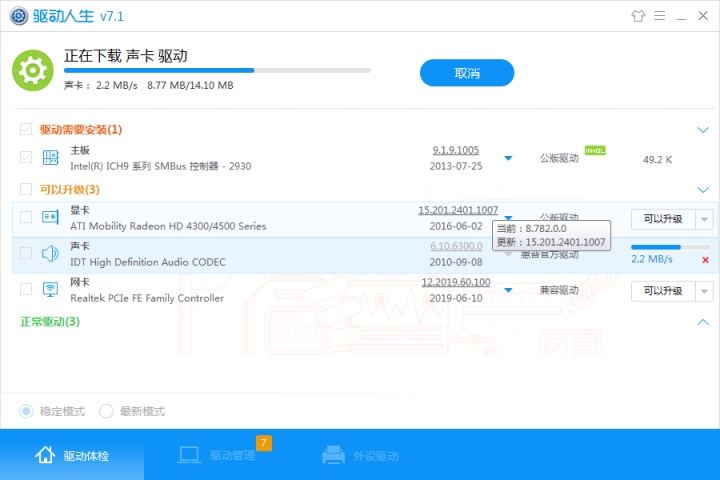The image size is (720, 480).
Task: Click the 公版驱动 label in 主板 row
Action: 559,158
